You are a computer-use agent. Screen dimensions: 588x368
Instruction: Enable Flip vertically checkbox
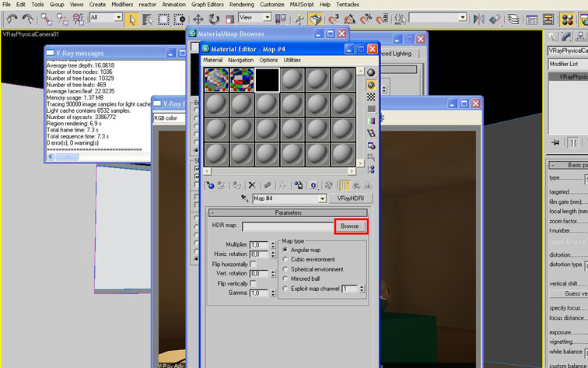pos(253,284)
